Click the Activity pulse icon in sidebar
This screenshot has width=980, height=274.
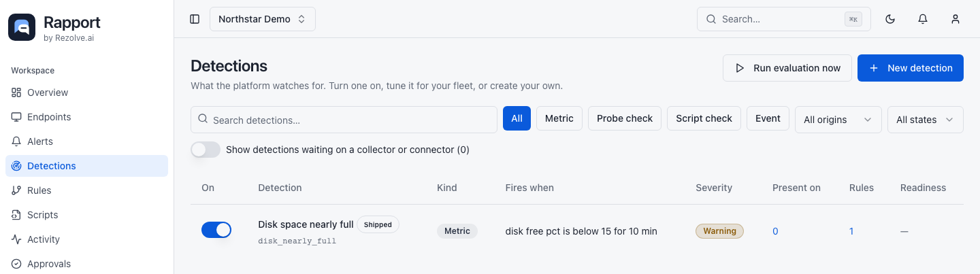[x=16, y=239]
